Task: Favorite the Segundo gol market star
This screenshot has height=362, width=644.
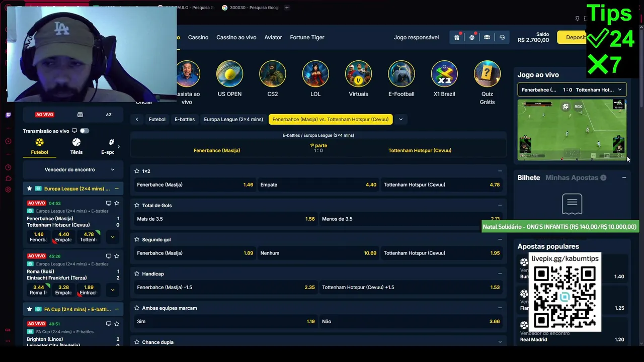Action: (x=137, y=239)
